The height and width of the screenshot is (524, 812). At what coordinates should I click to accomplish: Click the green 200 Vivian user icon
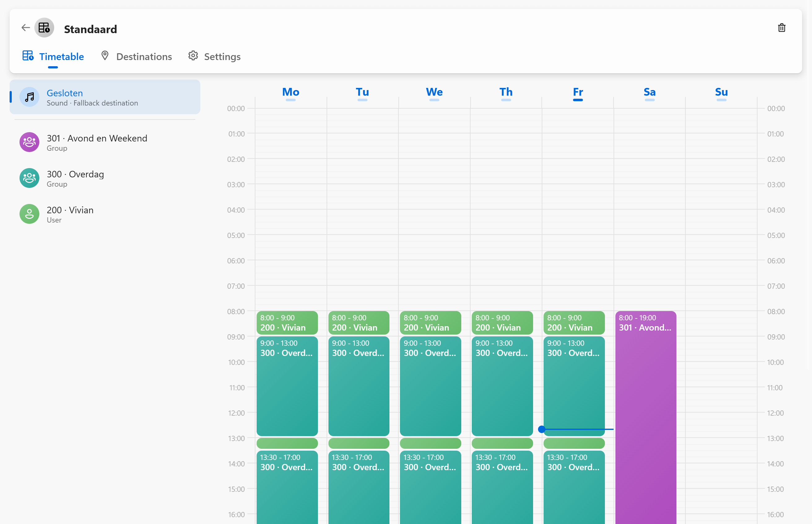pyautogui.click(x=29, y=214)
